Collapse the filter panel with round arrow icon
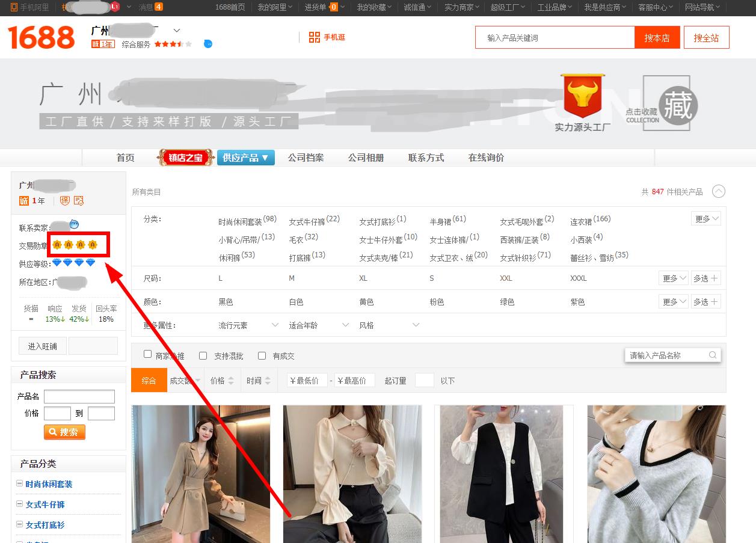 pos(718,191)
